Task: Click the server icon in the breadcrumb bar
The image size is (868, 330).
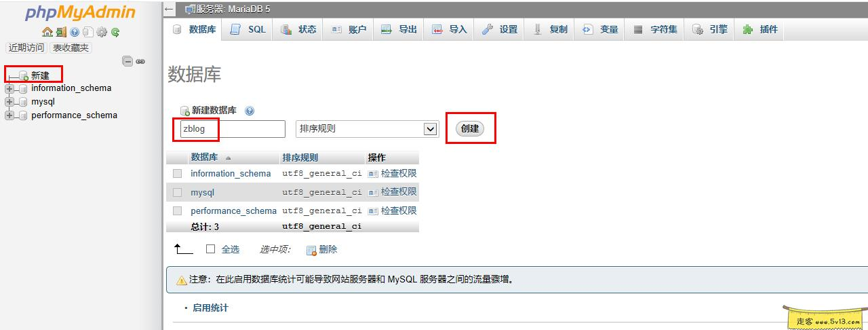Action: click(189, 10)
